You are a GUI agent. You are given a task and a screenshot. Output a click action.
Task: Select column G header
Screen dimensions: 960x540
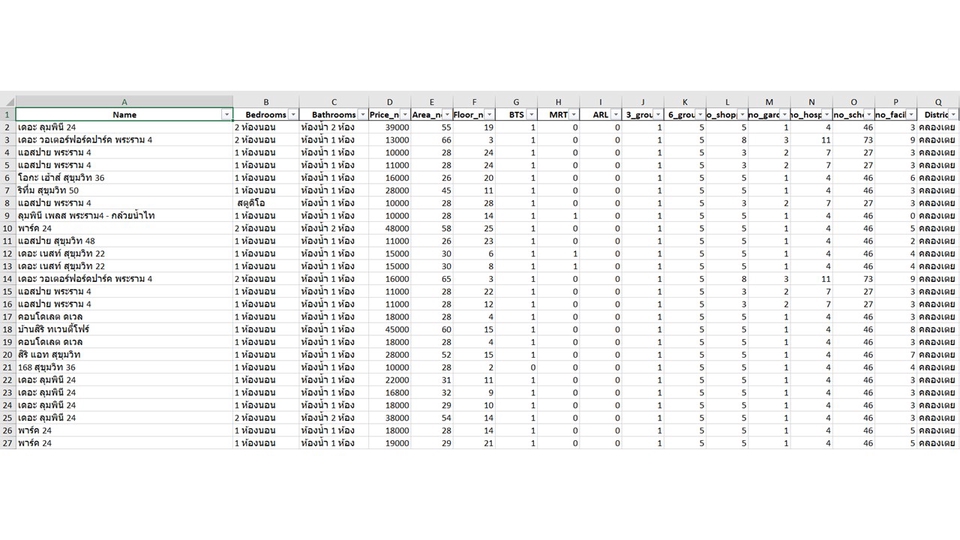click(516, 102)
